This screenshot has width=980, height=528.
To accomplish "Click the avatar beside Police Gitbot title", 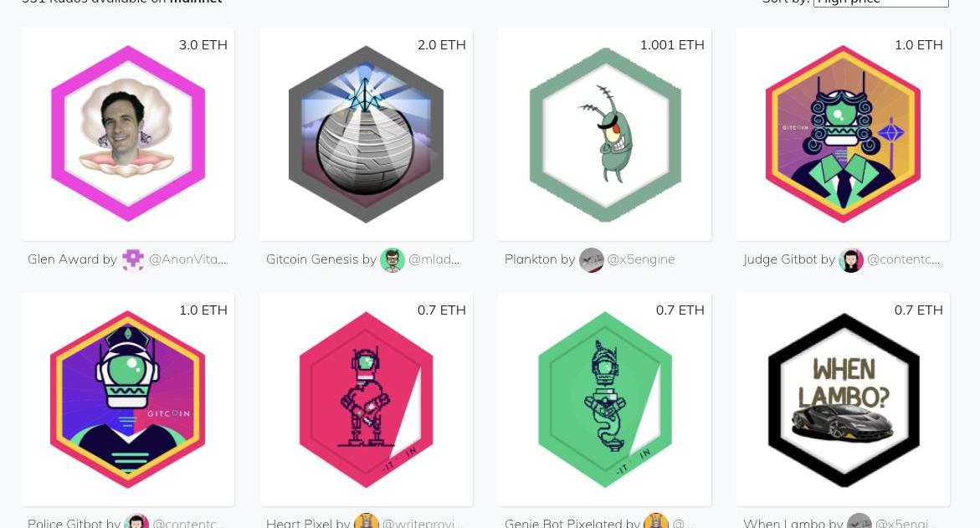I will (x=136, y=521).
